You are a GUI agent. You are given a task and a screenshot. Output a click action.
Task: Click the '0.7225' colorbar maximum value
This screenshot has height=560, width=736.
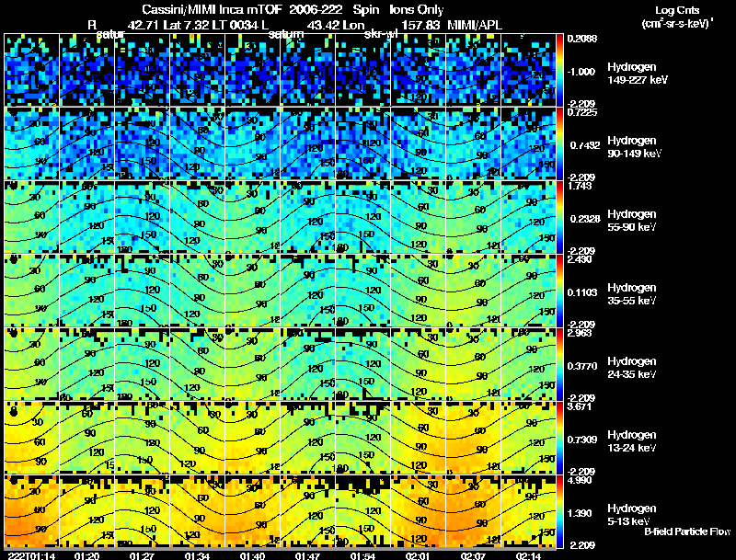click(x=582, y=112)
